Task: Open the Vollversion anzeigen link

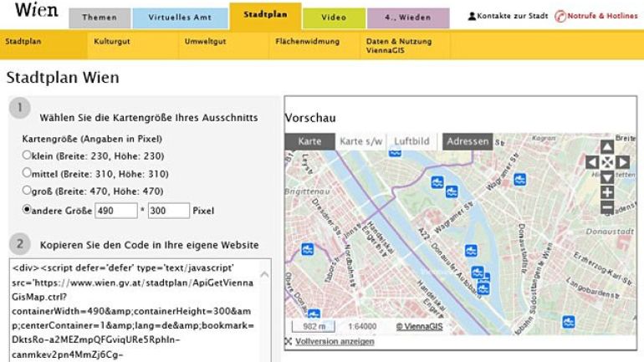Action: (x=335, y=341)
